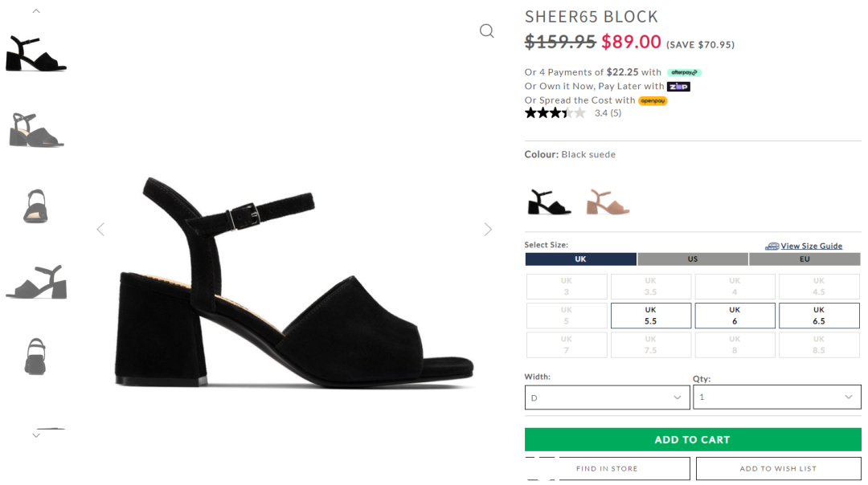Open the Width dropdown showing D

coord(608,397)
